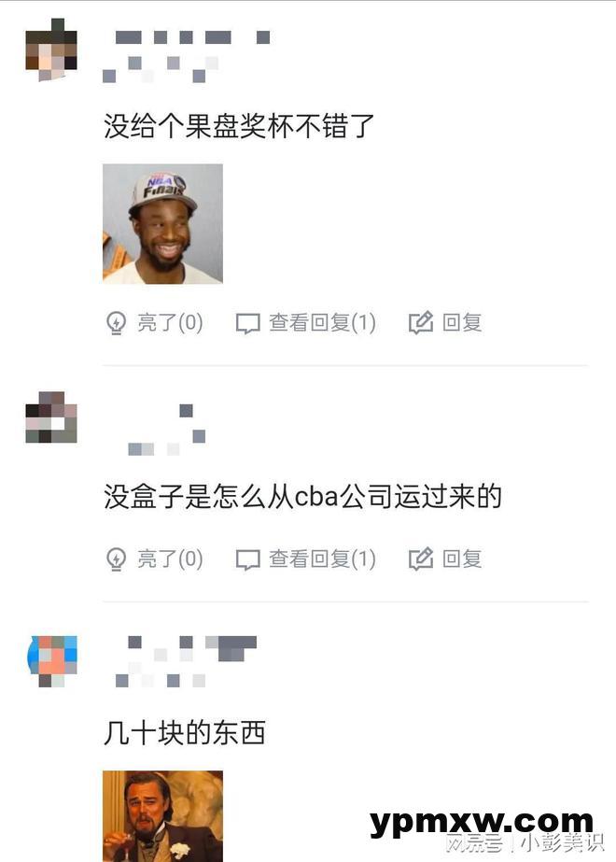Tap first commenter's pixelated avatar
Screen dimensions: 616x862
tap(51, 50)
